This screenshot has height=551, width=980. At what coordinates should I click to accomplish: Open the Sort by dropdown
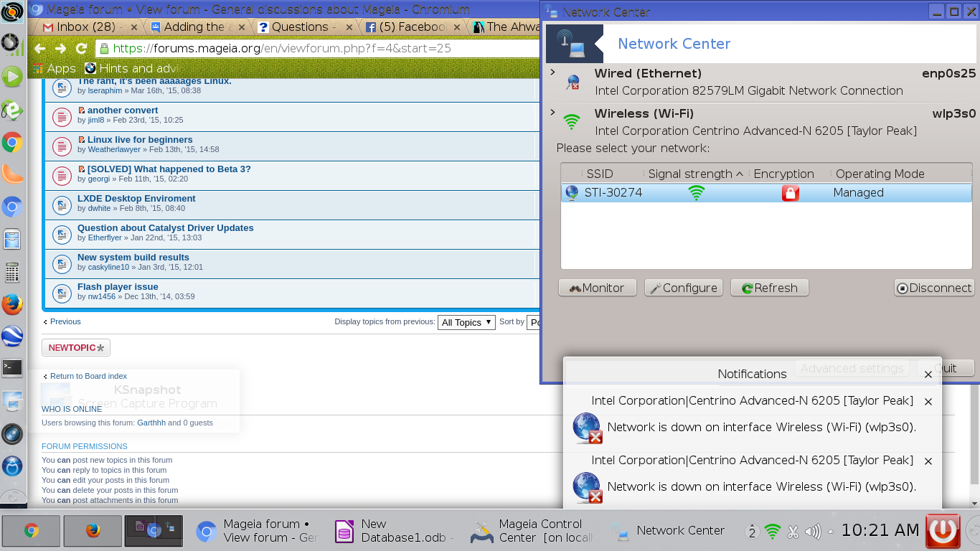click(x=533, y=322)
